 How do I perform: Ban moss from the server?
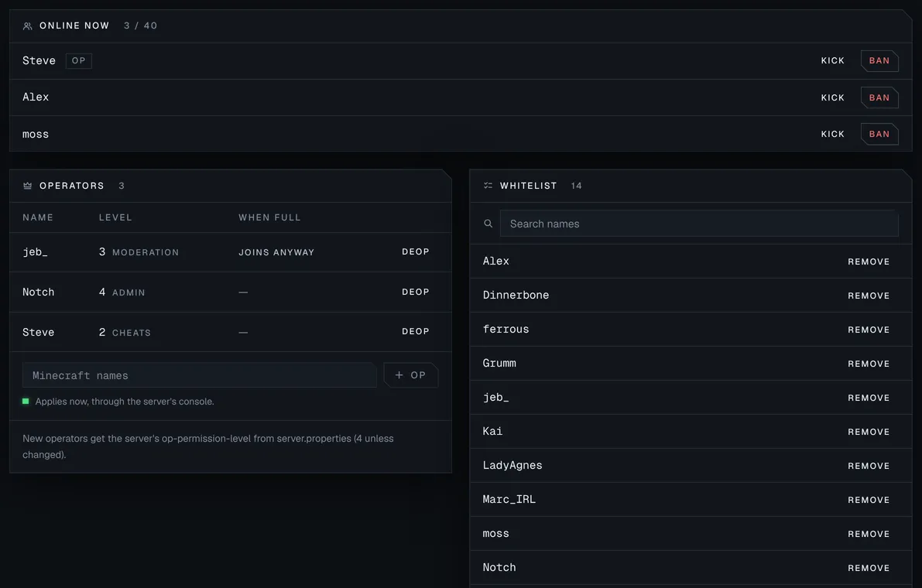[x=879, y=134]
